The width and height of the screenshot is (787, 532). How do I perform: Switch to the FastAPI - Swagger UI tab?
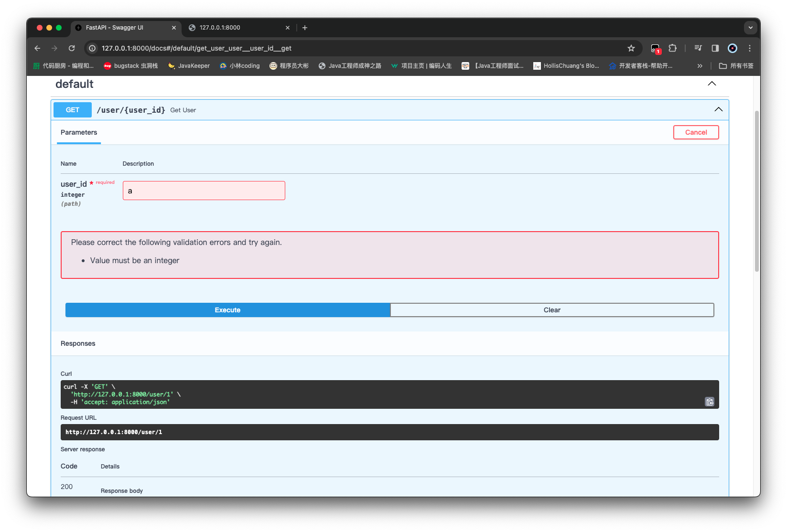(x=125, y=28)
